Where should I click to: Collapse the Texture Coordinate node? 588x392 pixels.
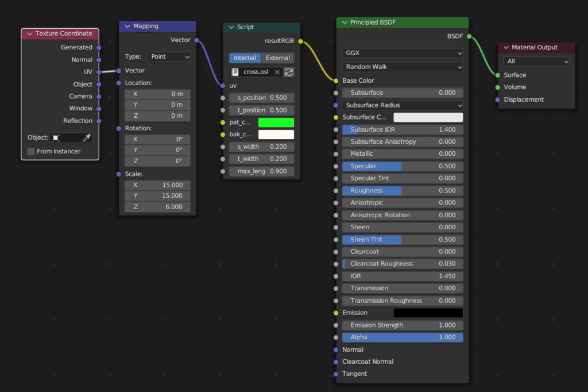[x=30, y=34]
